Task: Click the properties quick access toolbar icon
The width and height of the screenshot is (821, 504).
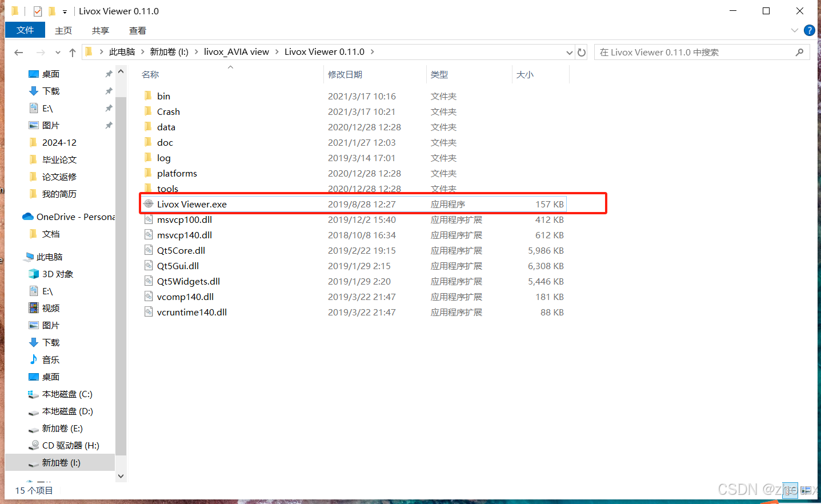Action: point(38,11)
